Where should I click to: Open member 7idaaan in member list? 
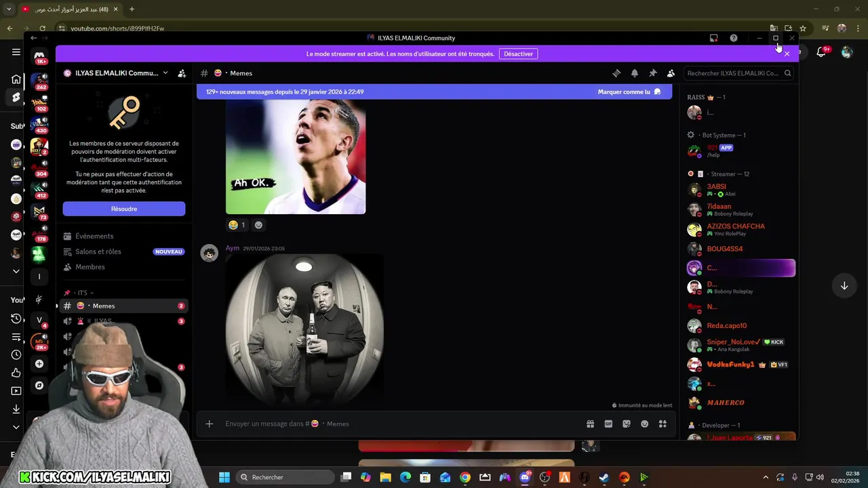point(739,209)
